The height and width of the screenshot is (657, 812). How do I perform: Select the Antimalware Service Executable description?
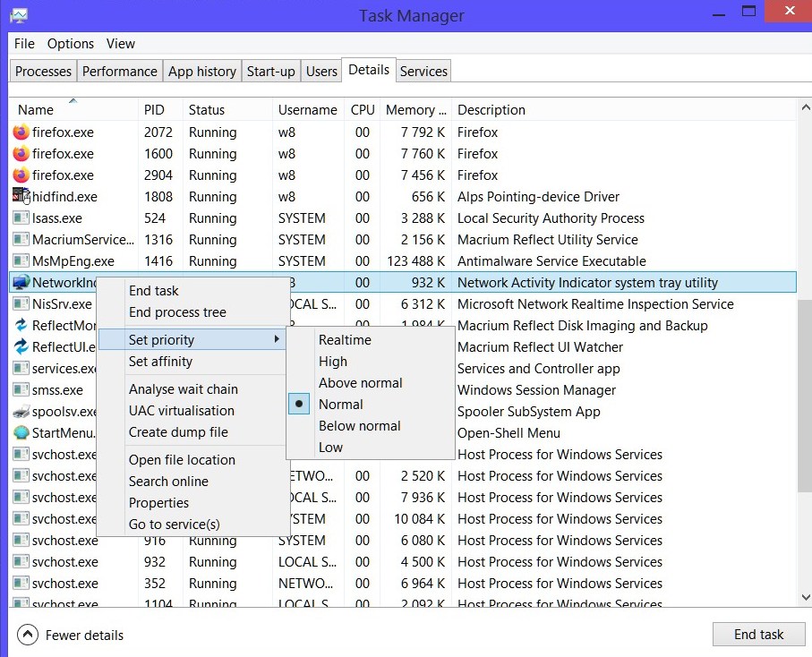(x=551, y=261)
